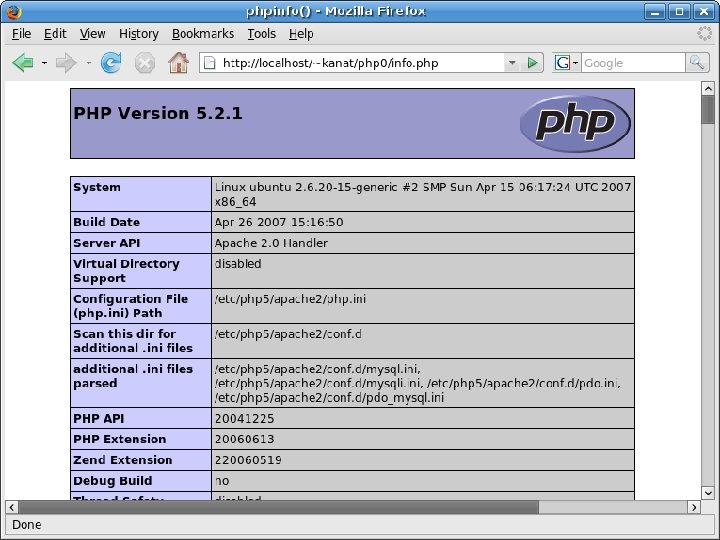Click the Stop loading icon
Viewport: 720px width, 540px height.
(145, 63)
